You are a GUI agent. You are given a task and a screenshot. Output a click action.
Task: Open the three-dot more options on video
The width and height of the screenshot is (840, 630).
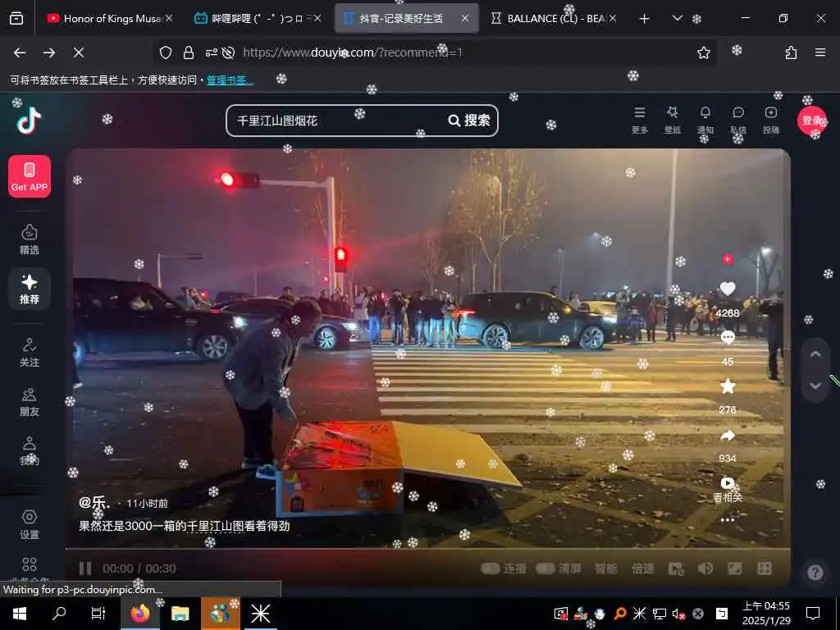tap(728, 520)
